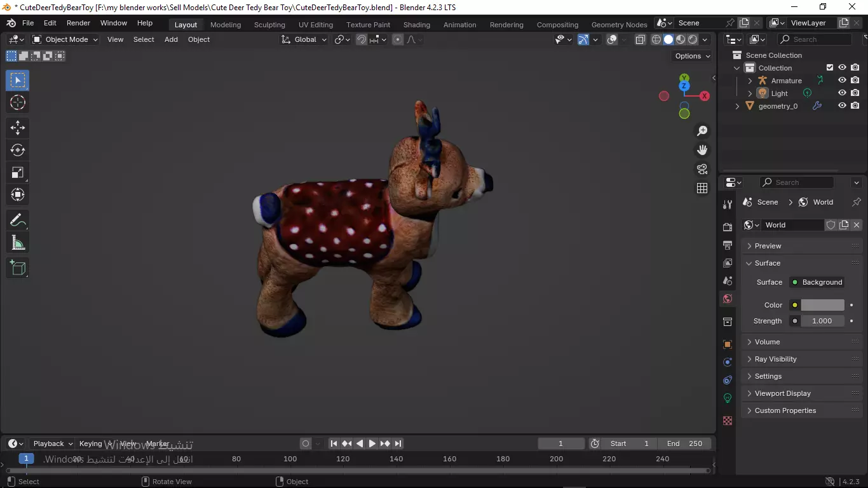Click the hand pan view icon

[x=702, y=150]
